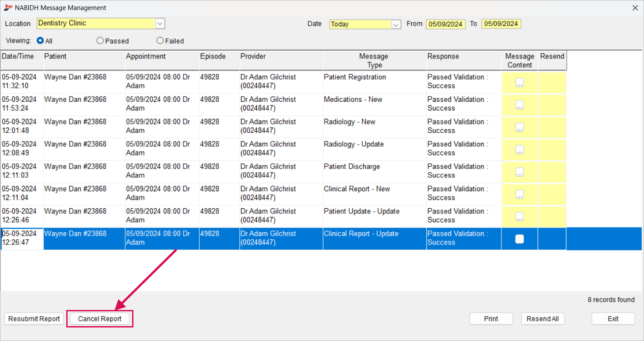Open message content for Medications - New row
This screenshot has width=644, height=341.
click(x=519, y=105)
